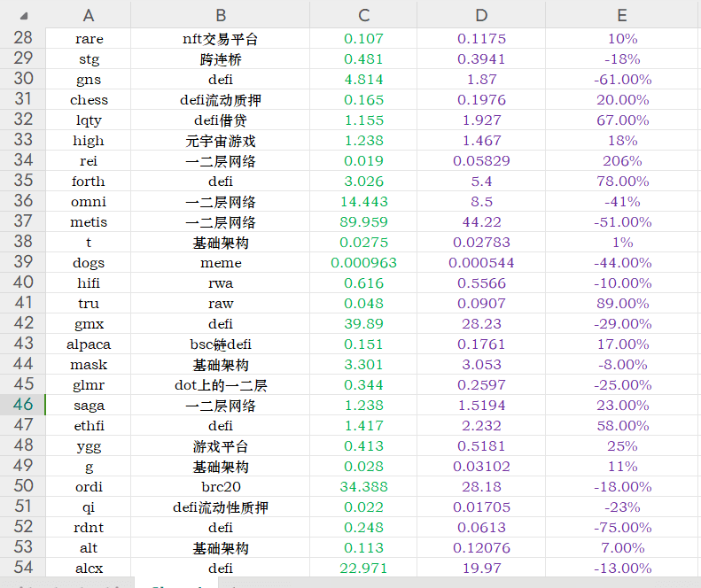701x588 pixels.
Task: Click value 0.1175 in column D
Action: (481, 38)
